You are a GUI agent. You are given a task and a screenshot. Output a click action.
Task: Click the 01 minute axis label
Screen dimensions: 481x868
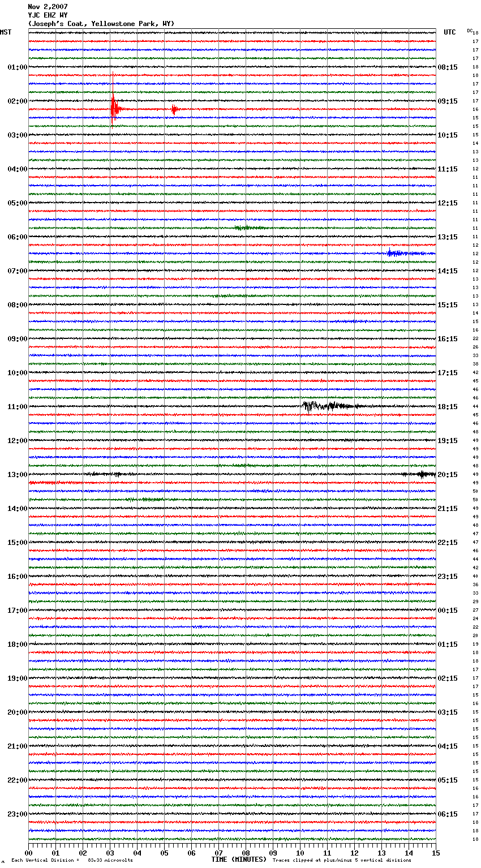coord(55,853)
